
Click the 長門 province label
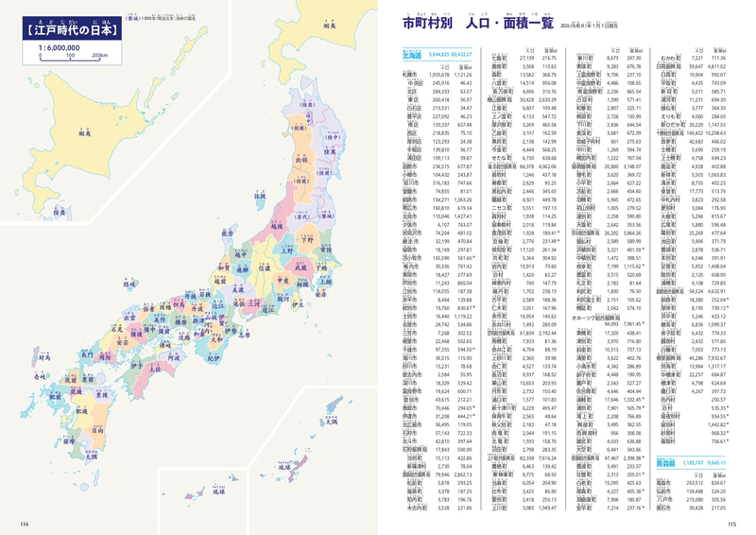click(x=87, y=354)
